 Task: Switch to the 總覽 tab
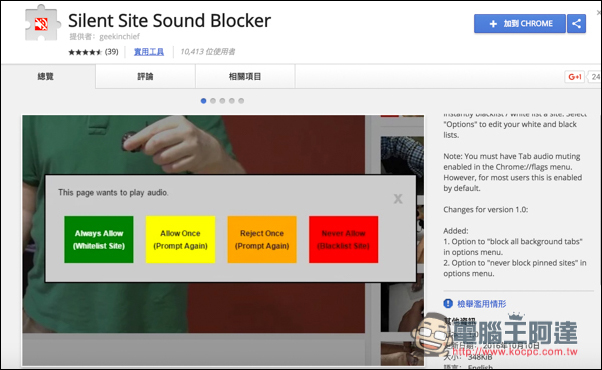(x=46, y=76)
